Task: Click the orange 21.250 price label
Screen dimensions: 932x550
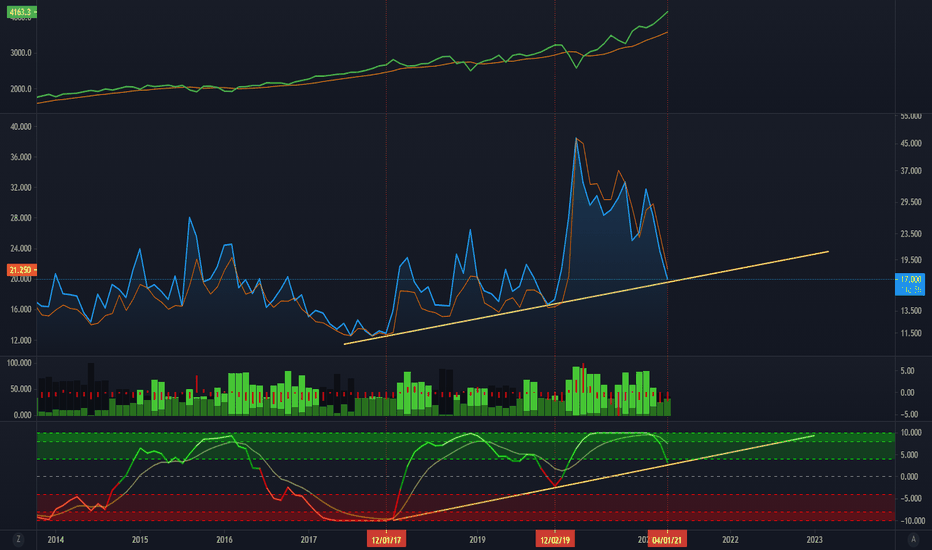Action: (21, 270)
